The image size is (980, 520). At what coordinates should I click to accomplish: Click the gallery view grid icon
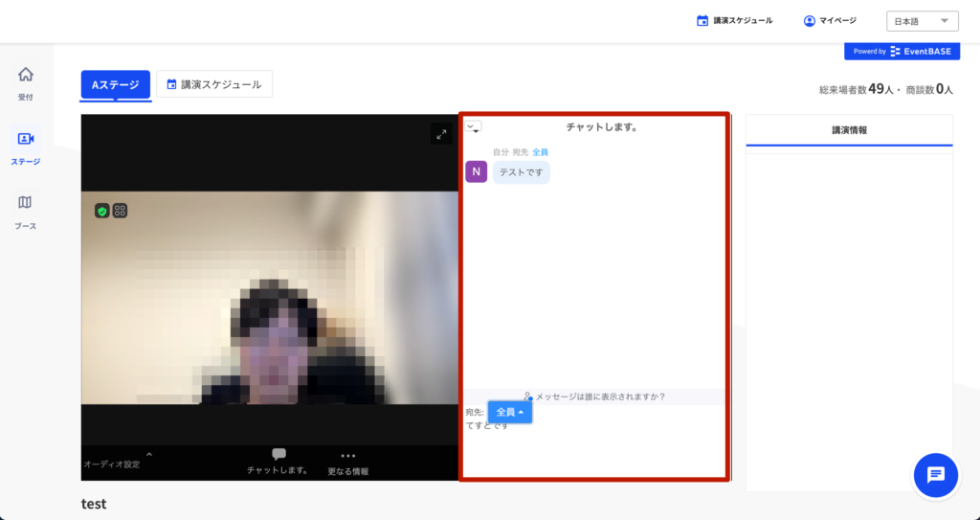click(x=120, y=211)
